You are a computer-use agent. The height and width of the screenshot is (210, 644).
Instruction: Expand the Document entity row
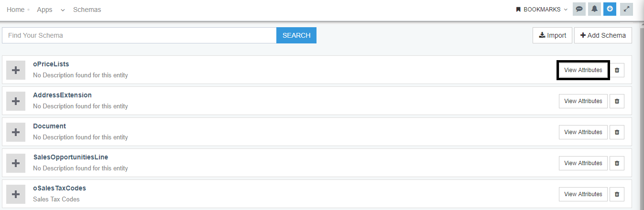(x=16, y=132)
